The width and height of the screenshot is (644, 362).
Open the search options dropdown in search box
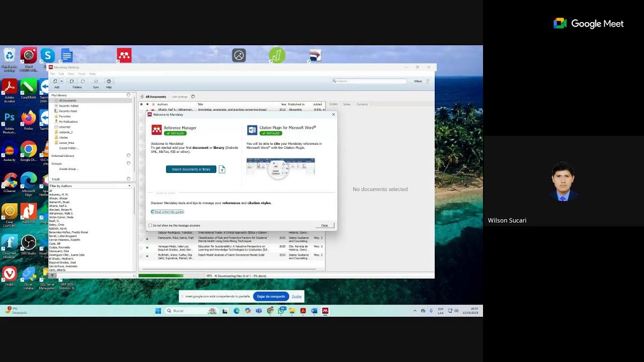click(335, 81)
